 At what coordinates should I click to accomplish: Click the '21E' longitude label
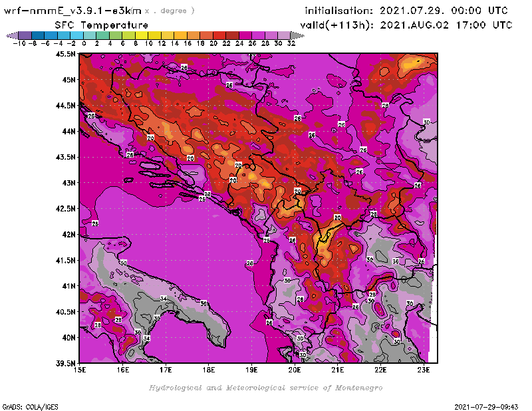338,370
